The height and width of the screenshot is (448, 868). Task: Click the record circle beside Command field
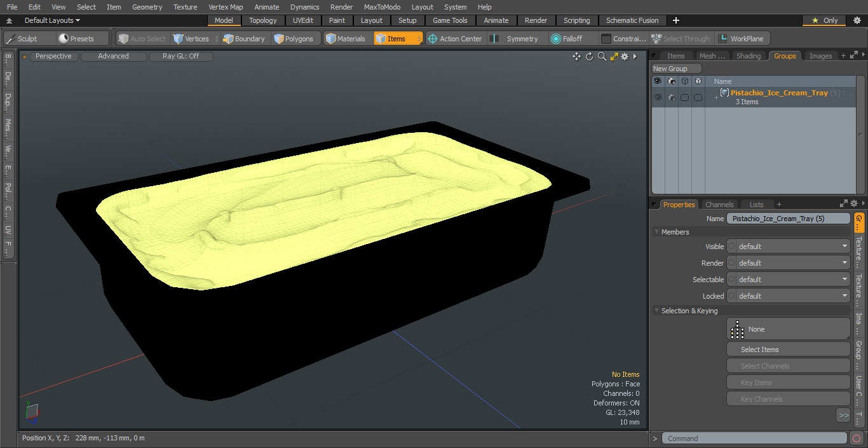[856, 438]
